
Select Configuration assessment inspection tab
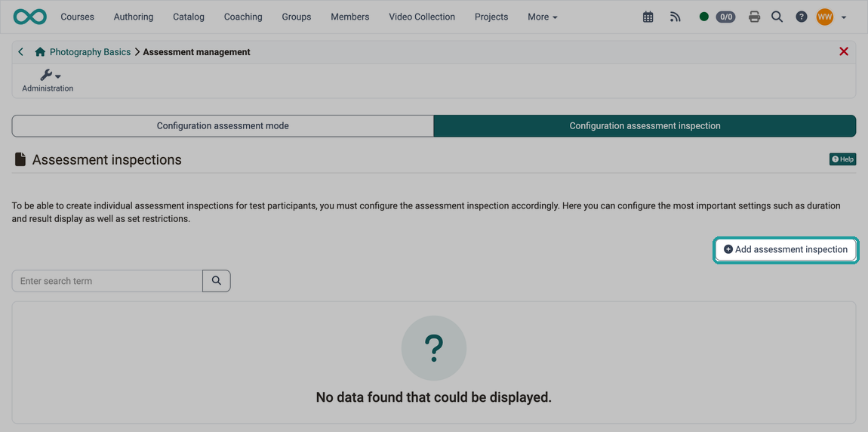(x=645, y=125)
